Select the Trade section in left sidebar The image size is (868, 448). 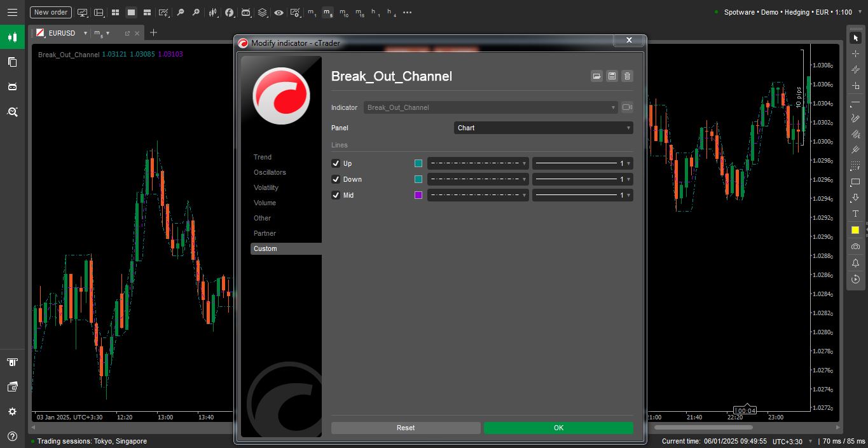(x=13, y=36)
